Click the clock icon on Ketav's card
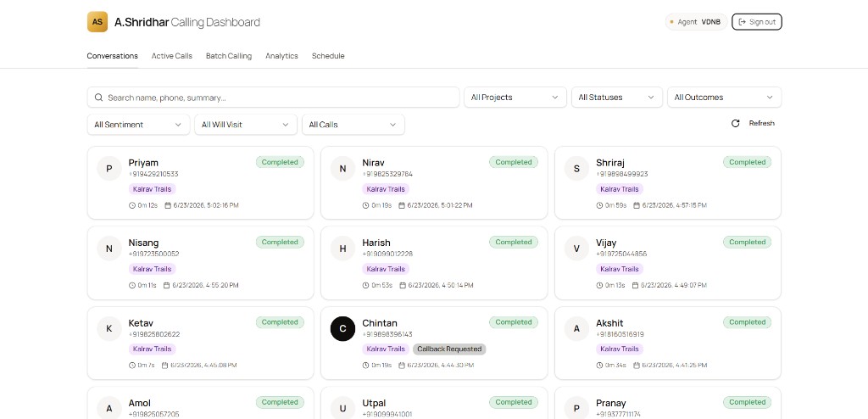Viewport: 868px width, 419px height. tap(132, 366)
